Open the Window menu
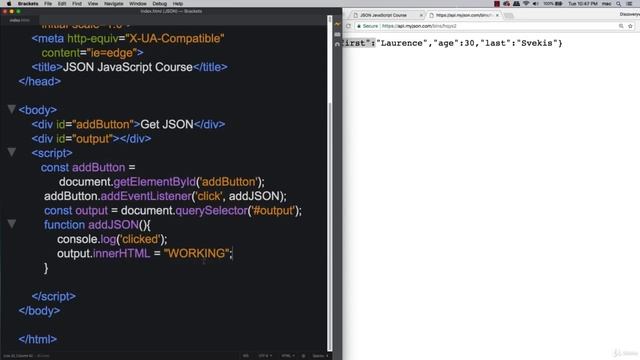This screenshot has width=640, height=360. 138,4
